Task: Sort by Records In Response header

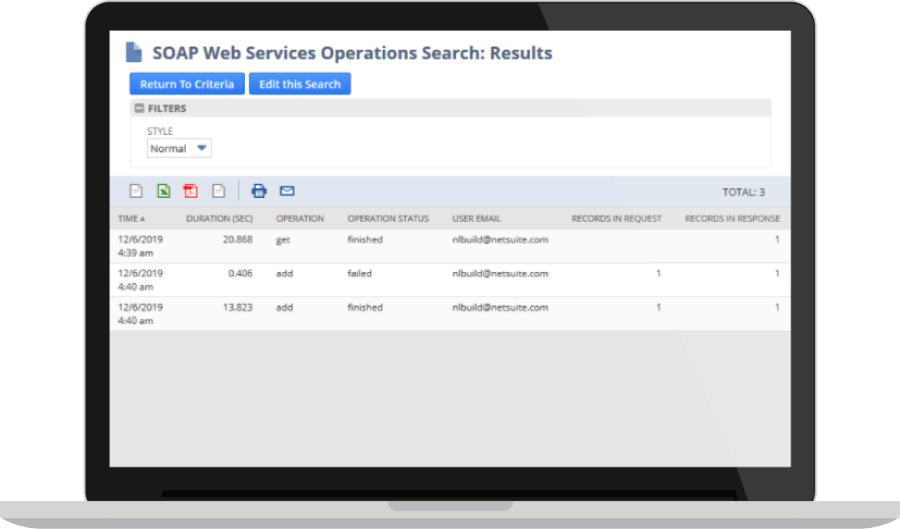Action: coord(732,219)
